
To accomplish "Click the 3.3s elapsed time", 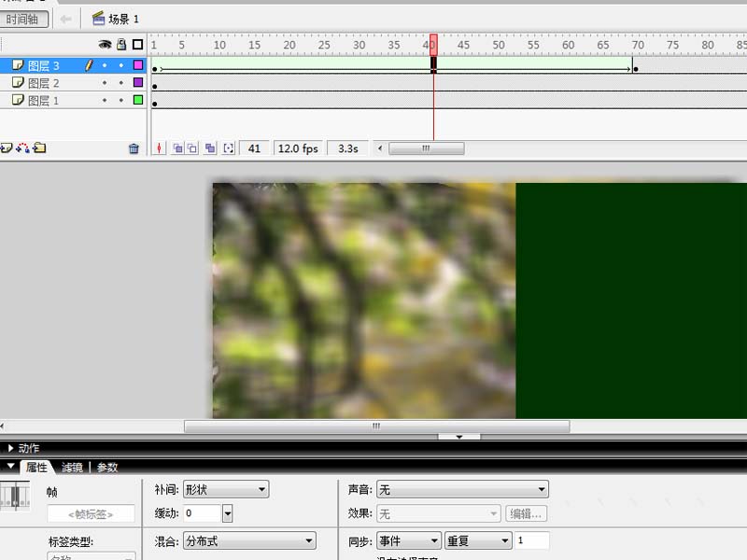I will pos(348,148).
